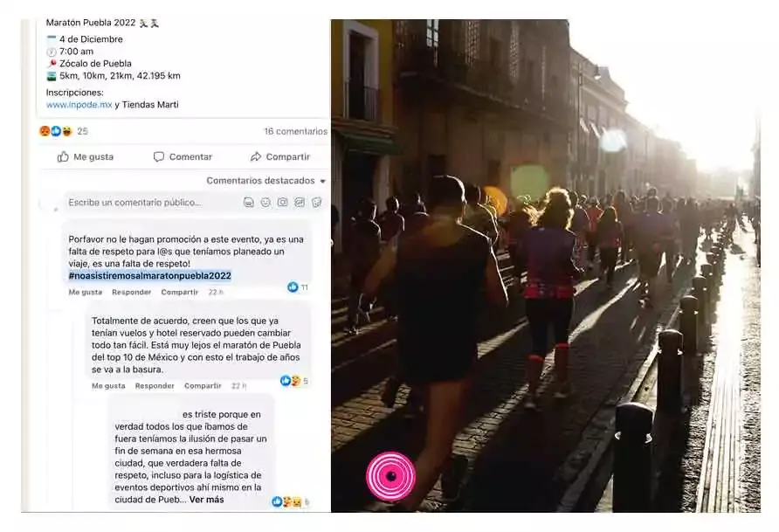779x532 pixels.
Task: Click the 'Zócalo de Puebla' location line
Action: (95, 64)
